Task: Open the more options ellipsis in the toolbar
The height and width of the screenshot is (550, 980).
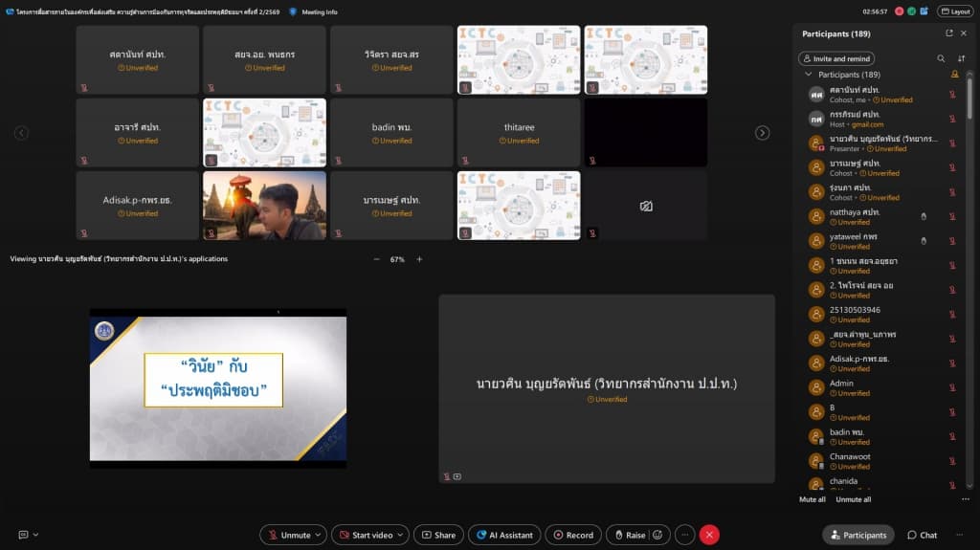Action: click(685, 535)
